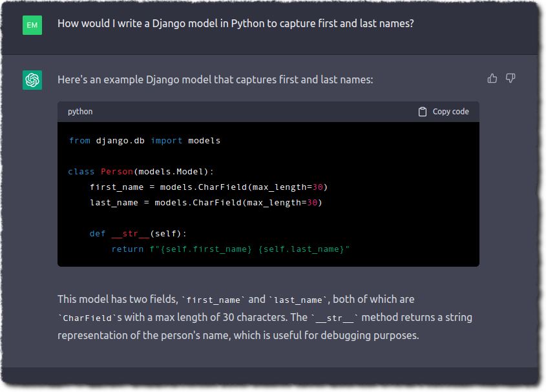Click the python language label
The image size is (546, 392).
tap(80, 112)
